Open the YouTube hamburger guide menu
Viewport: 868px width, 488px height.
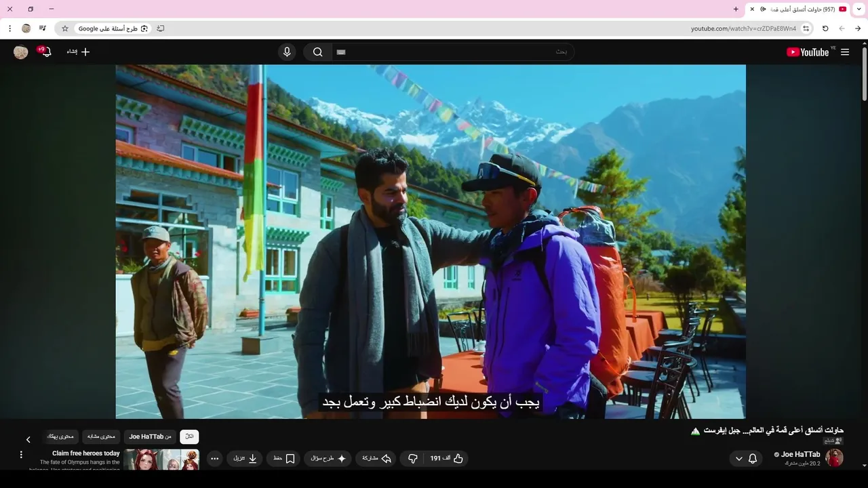click(x=845, y=52)
